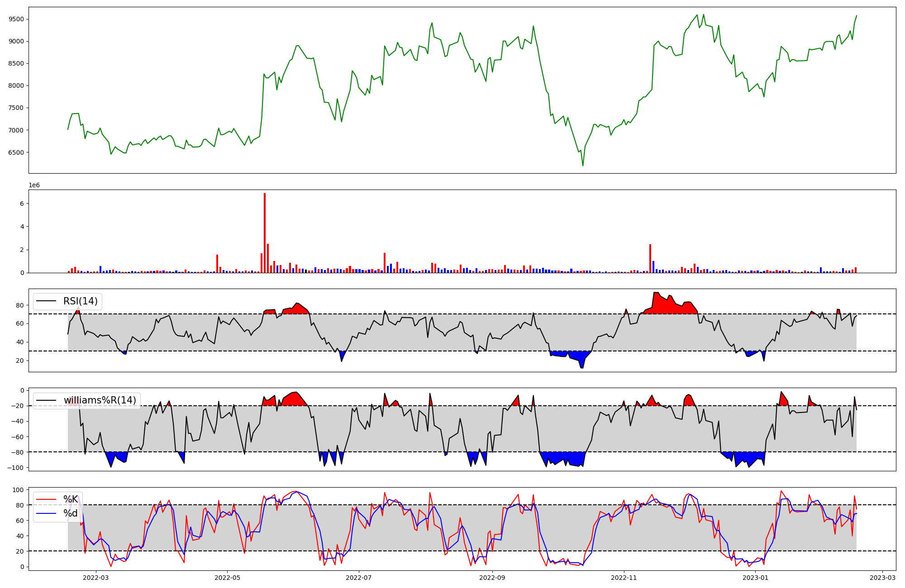Click the blue RSI oversold area in October
This screenshot has width=905, height=588.
click(x=575, y=356)
